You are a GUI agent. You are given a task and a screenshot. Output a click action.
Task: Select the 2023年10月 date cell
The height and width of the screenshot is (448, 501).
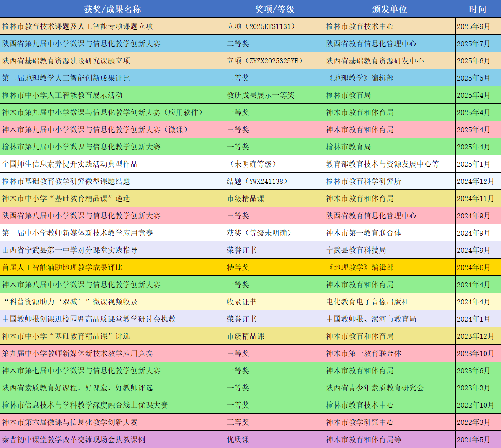478,354
